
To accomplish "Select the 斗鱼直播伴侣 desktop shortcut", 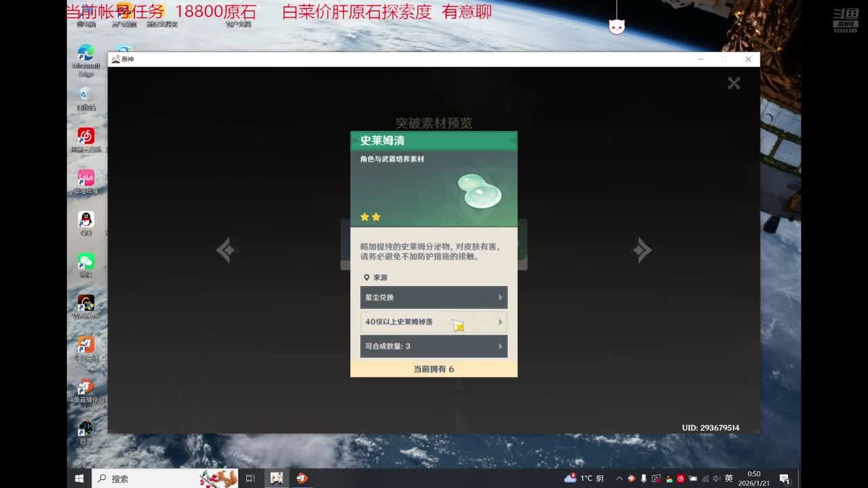I will pos(85,390).
